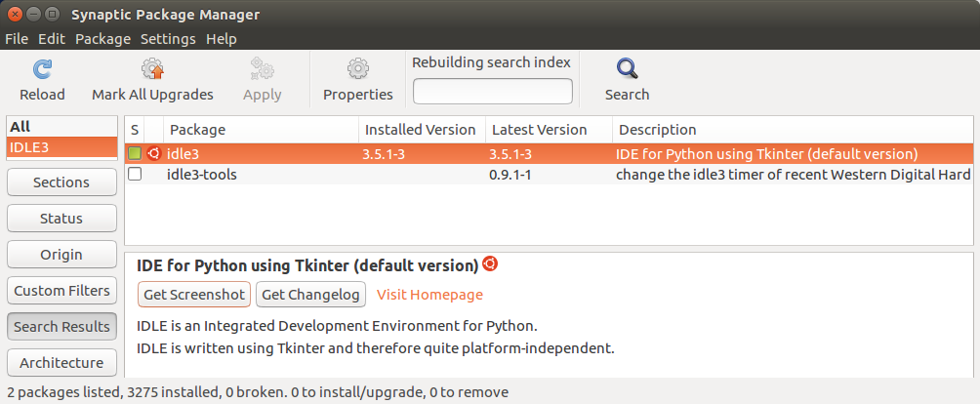Click the Reload toolbar icon
This screenshot has width=980, height=404.
click(43, 69)
